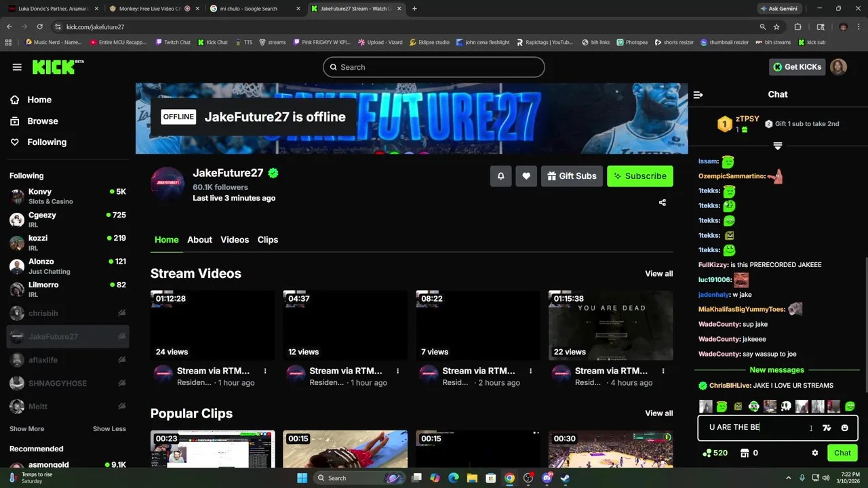
Task: Open asmongold recommended channel
Action: 68,466
